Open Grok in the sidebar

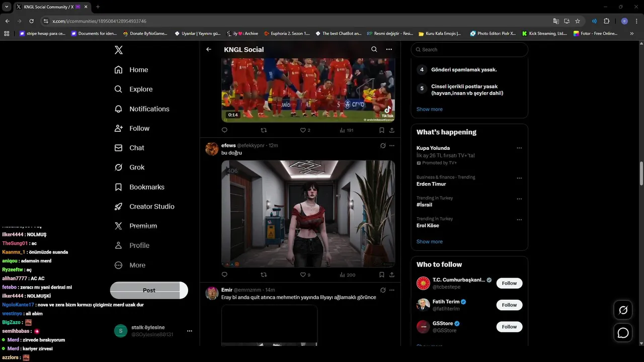(x=129, y=167)
